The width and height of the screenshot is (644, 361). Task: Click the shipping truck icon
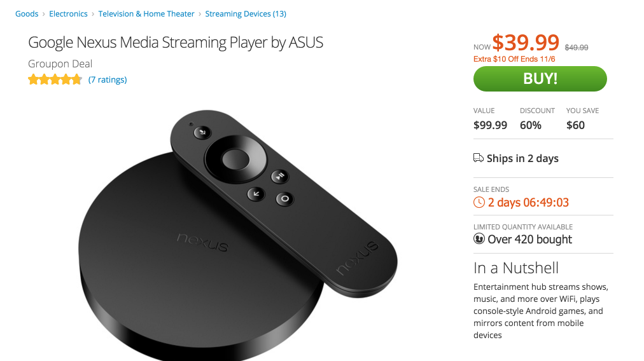pos(479,158)
